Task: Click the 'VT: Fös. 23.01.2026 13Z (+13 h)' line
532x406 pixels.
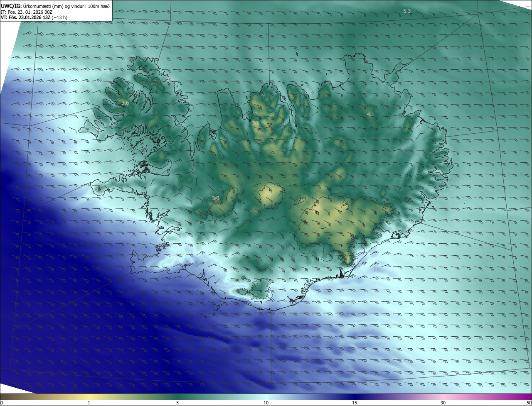Action: point(34,17)
